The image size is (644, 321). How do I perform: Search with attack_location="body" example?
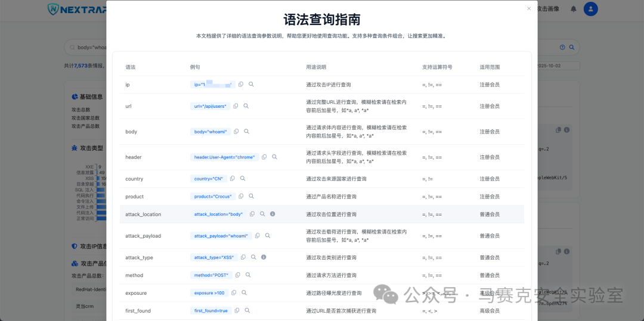coord(262,214)
